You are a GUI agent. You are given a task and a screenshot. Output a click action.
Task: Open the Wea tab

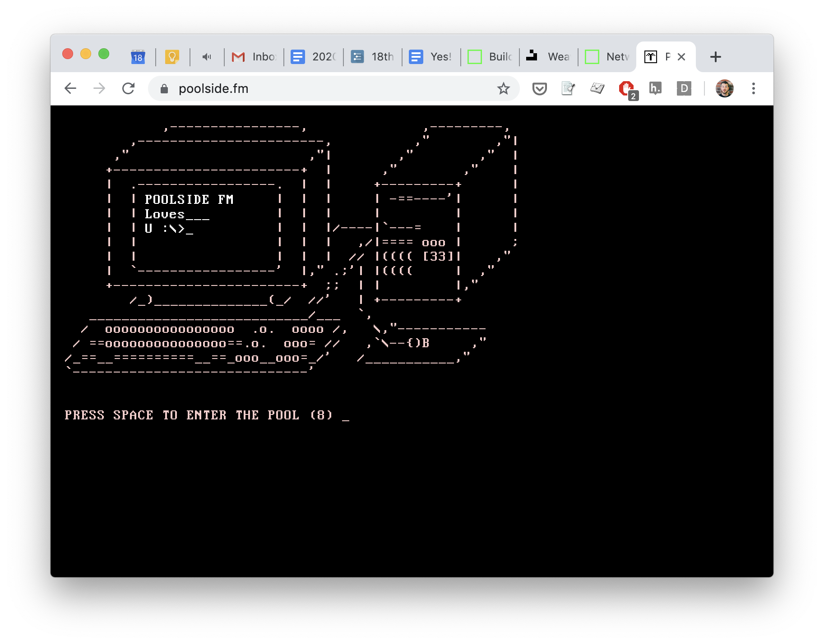pos(548,57)
